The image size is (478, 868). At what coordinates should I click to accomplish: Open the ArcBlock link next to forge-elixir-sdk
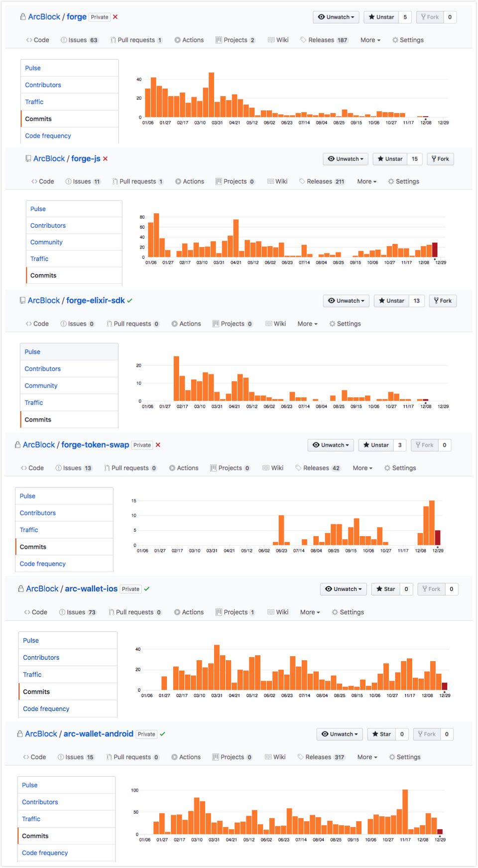(44, 300)
